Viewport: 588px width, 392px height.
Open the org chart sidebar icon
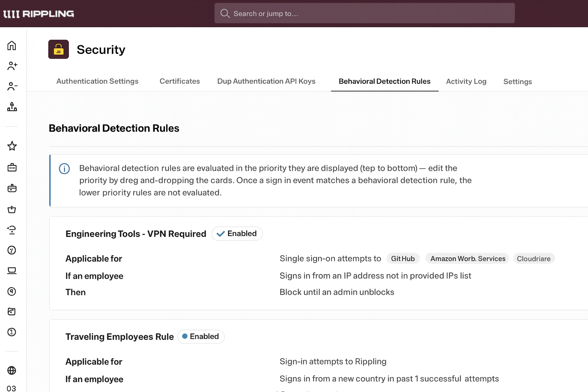pos(12,107)
